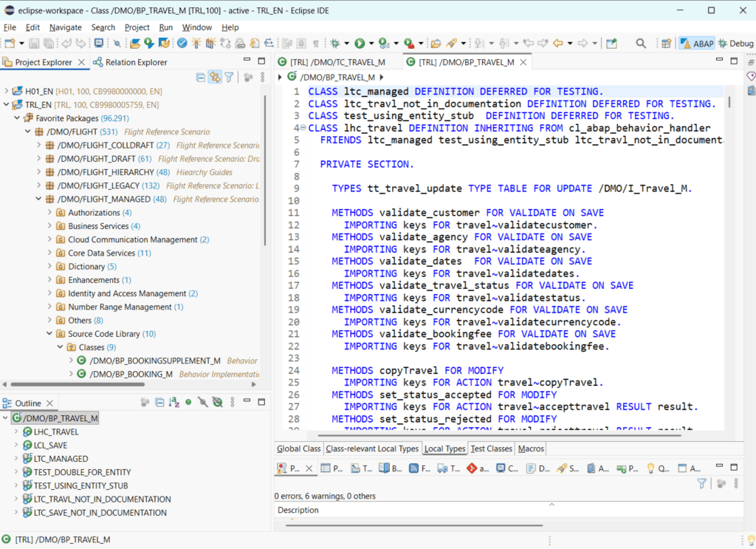Screen dimensions: 756x549
Task: Toggle Link with Editor in Project Explorer
Action: point(216,77)
